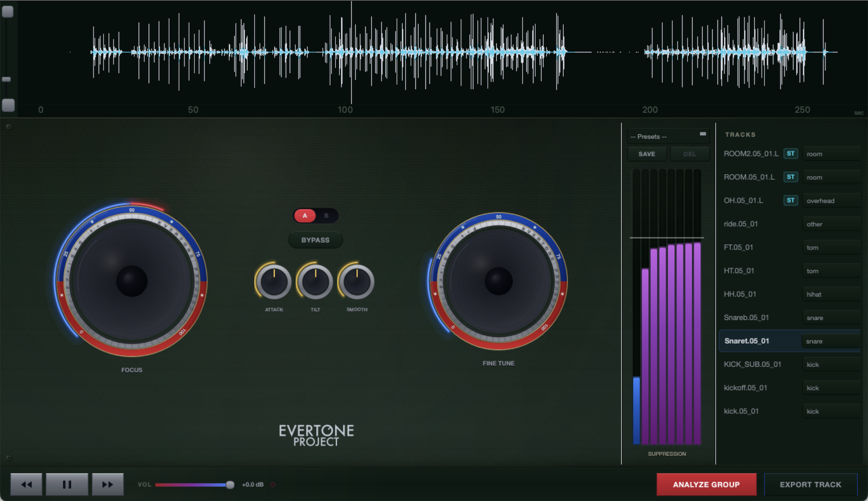Click the volume slider handle
868x501 pixels.
(x=230, y=485)
